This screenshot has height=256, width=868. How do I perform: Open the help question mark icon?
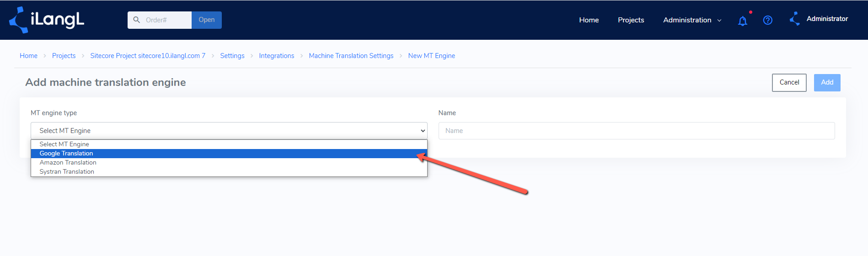tap(768, 20)
